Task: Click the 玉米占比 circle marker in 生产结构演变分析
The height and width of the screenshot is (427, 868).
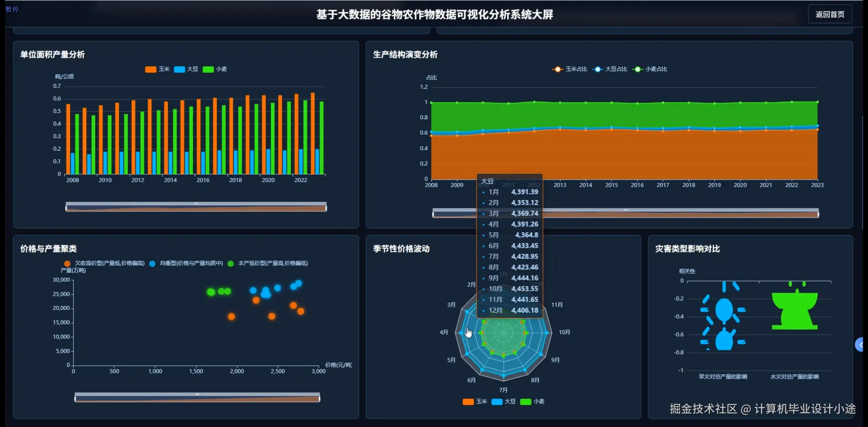Action: coord(557,69)
